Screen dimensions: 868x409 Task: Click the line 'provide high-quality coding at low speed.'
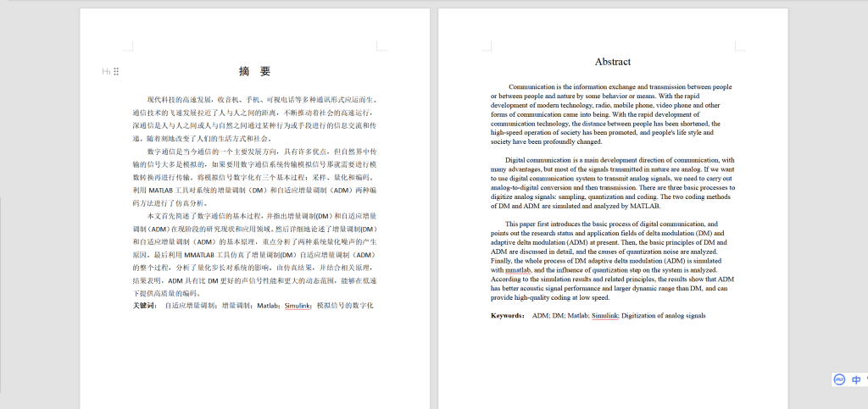pyautogui.click(x=549, y=297)
